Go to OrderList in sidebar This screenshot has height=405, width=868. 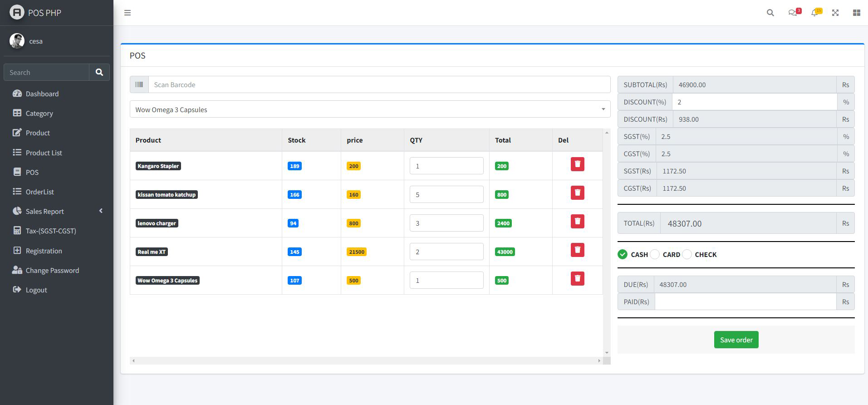[x=39, y=192]
